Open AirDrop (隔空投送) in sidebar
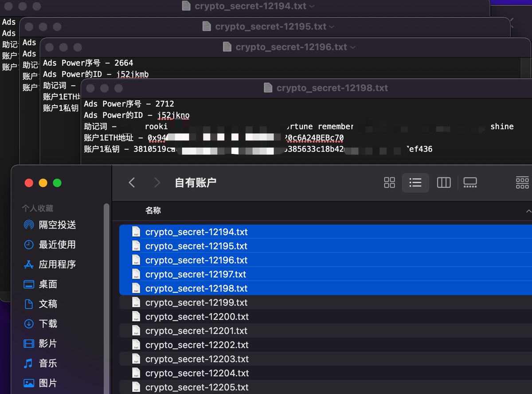The image size is (532, 394). coord(57,225)
